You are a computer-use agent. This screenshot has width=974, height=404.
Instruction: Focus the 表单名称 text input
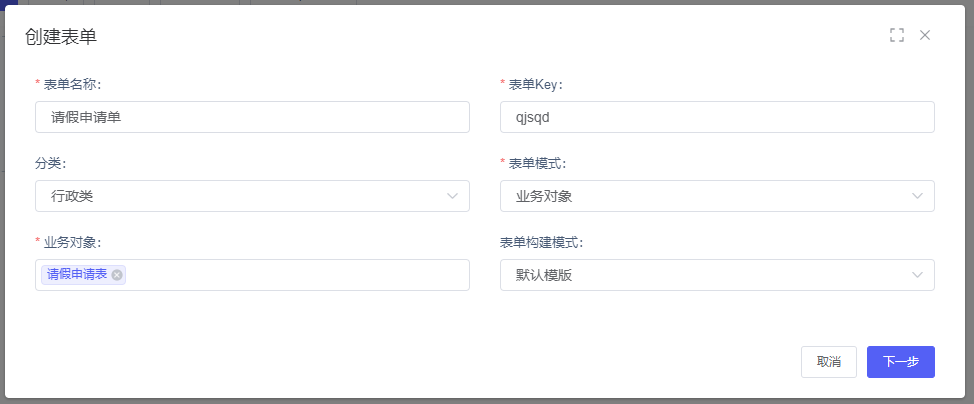(x=252, y=117)
